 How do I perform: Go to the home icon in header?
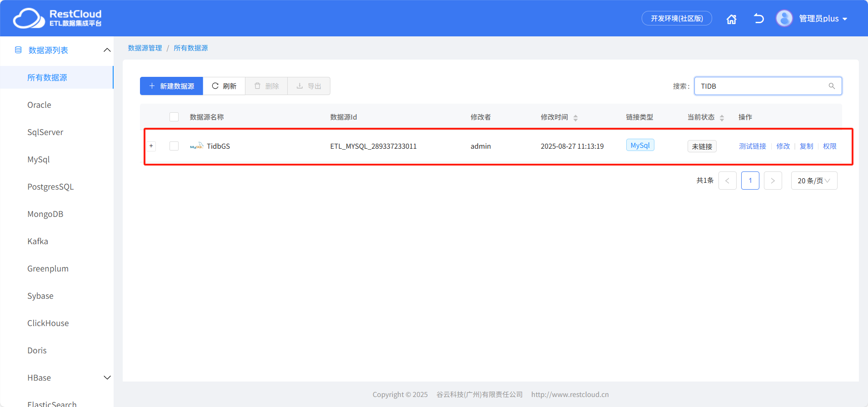click(x=731, y=19)
